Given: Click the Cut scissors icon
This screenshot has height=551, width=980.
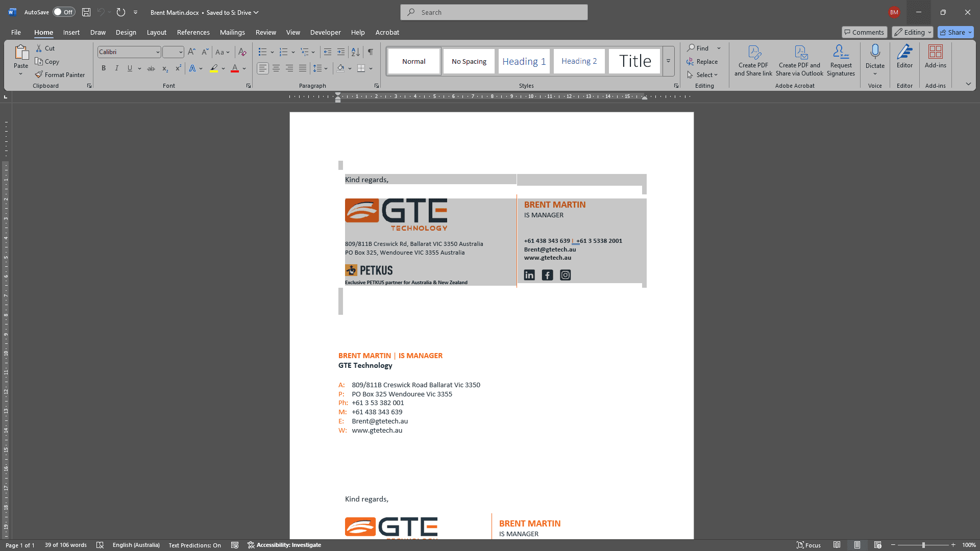Looking at the screenshot, I should pos(39,48).
